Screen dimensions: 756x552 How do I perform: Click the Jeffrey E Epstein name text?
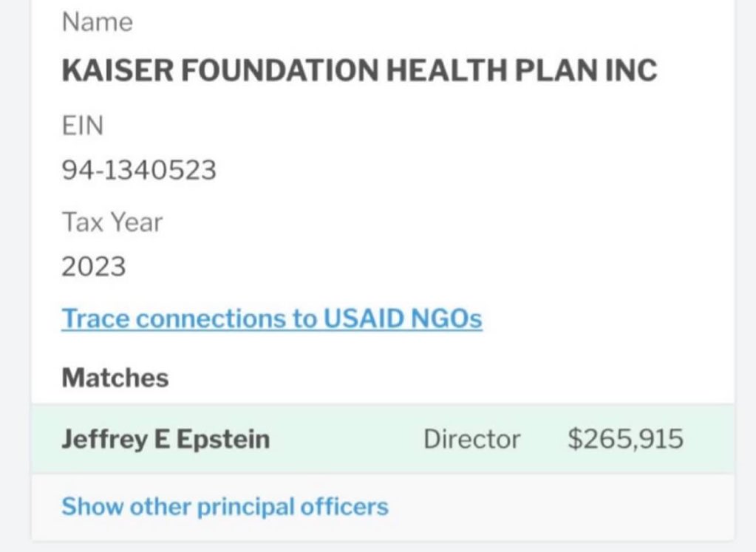[x=165, y=440]
